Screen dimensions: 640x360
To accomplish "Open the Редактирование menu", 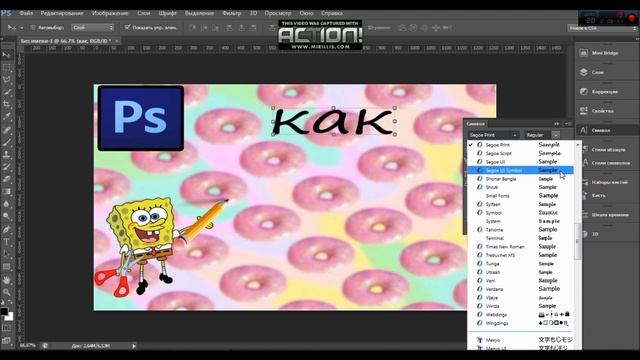I will click(62, 13).
